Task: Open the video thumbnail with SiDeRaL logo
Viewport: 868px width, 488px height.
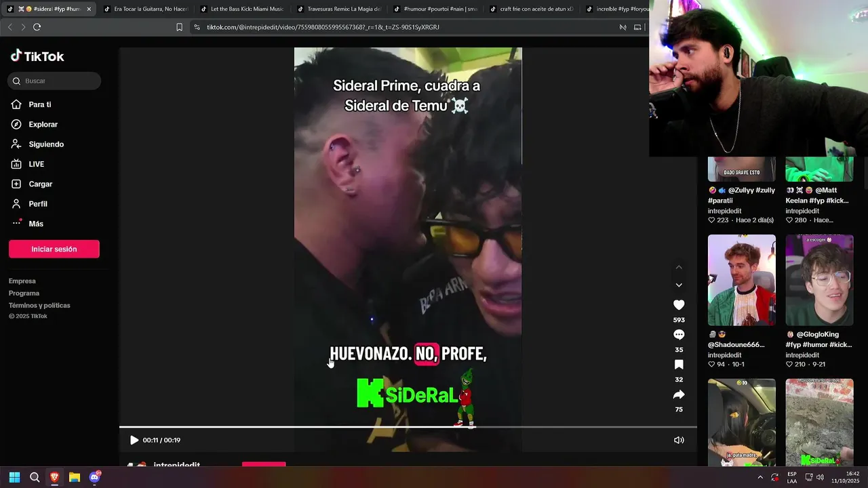Action: 819,422
